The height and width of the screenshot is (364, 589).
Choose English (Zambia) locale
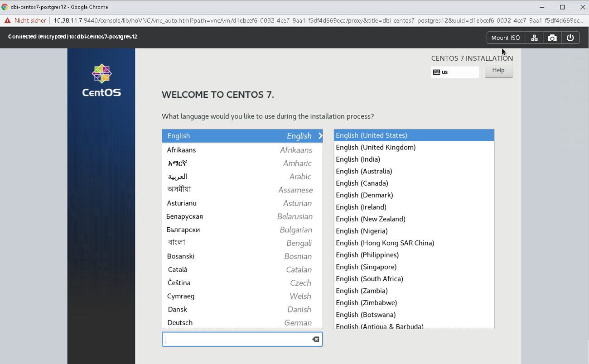(x=414, y=291)
